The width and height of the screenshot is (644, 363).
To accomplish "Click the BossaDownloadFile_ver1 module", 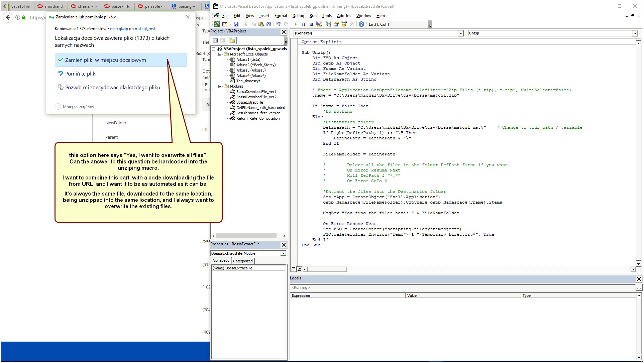I will pos(256,92).
